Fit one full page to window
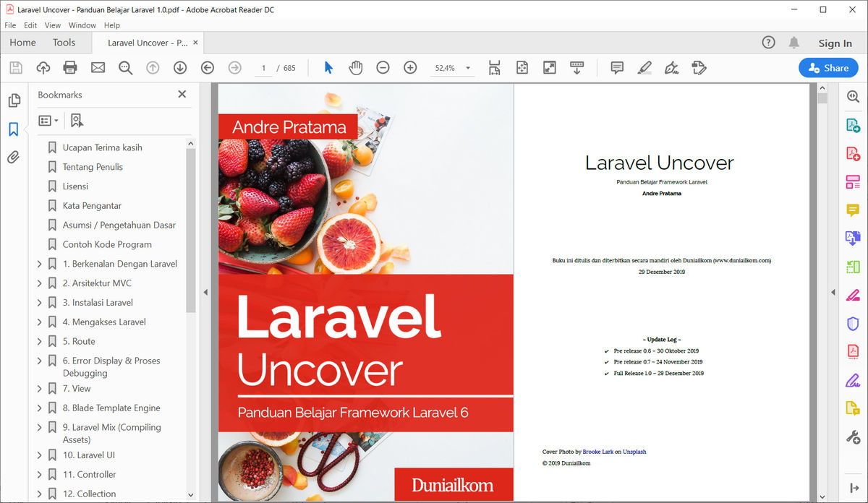 (x=522, y=68)
